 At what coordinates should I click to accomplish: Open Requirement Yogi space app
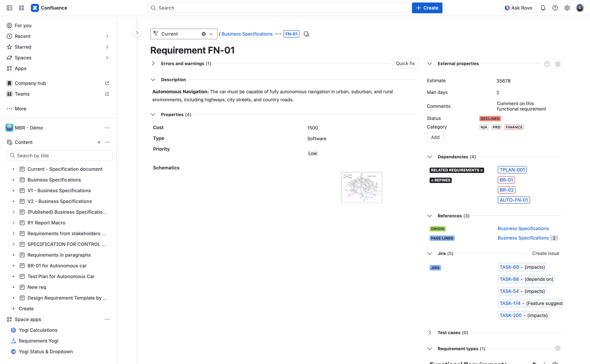(x=38, y=341)
